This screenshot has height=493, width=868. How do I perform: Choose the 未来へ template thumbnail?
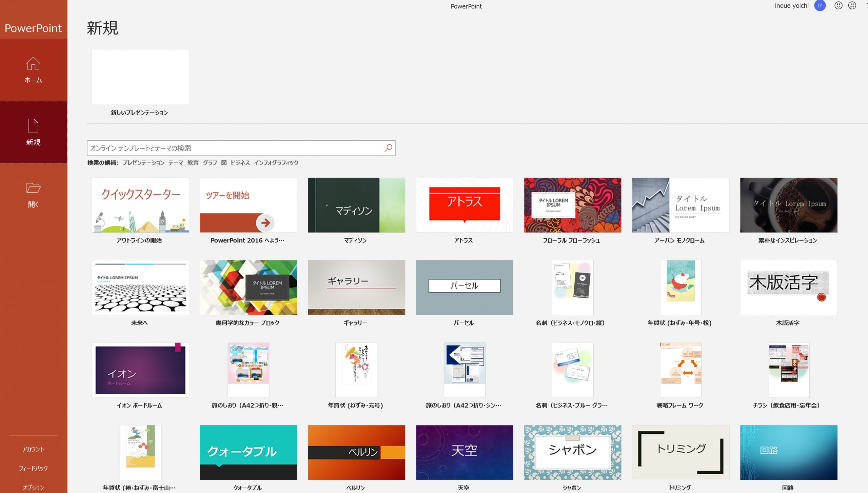[140, 288]
